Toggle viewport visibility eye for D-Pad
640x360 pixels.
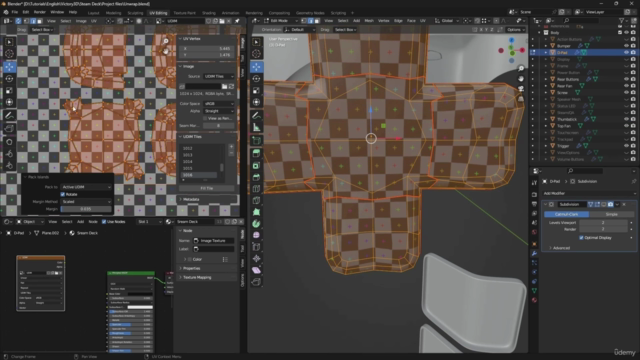627,52
